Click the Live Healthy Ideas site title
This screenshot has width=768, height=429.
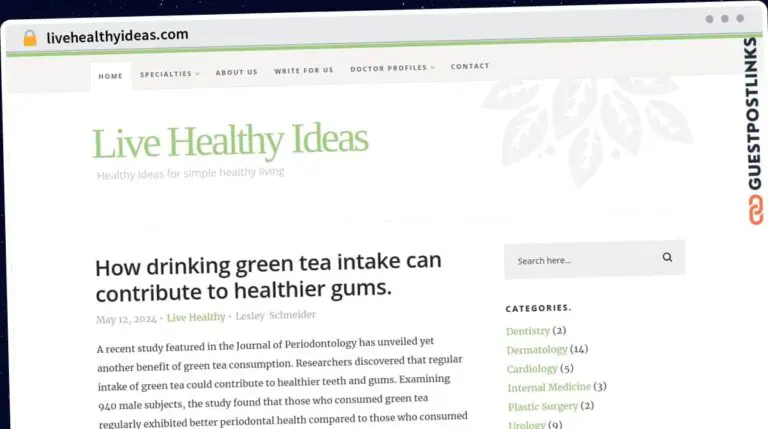point(230,142)
